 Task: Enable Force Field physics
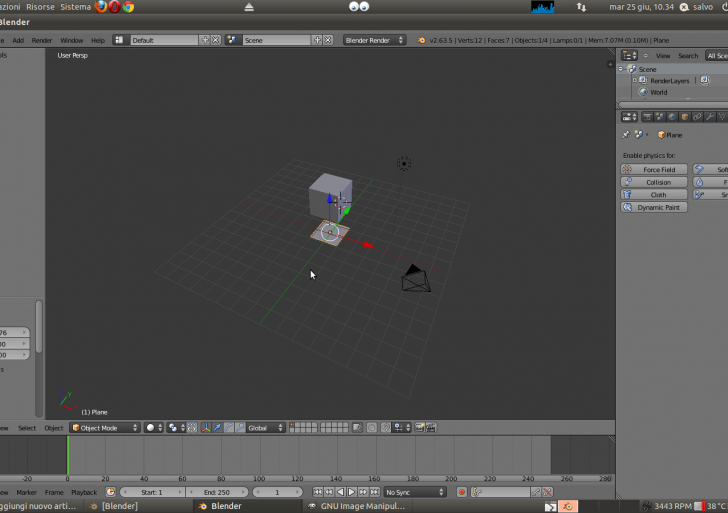click(x=654, y=170)
